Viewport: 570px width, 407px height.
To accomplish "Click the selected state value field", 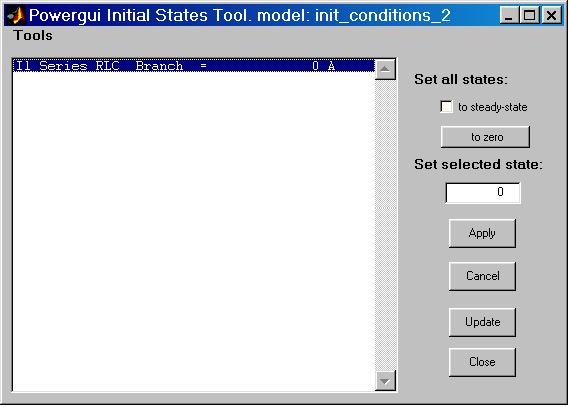I will (483, 193).
